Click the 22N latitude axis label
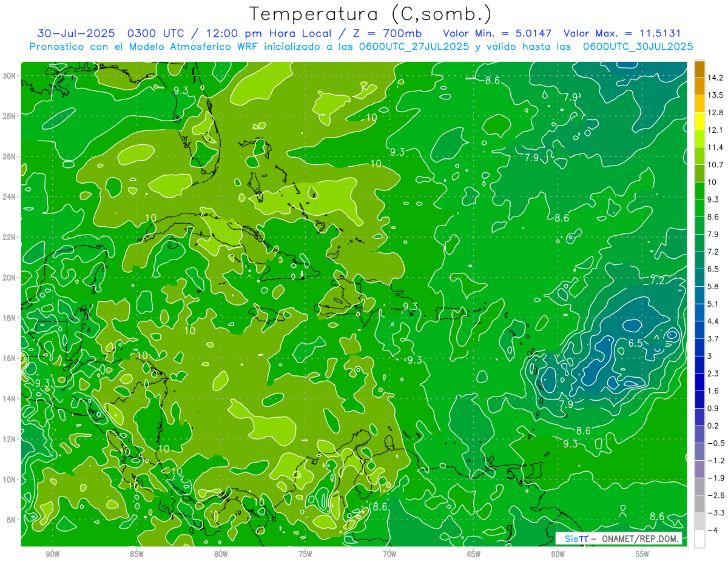Image resolution: width=728 pixels, height=562 pixels. (x=10, y=237)
